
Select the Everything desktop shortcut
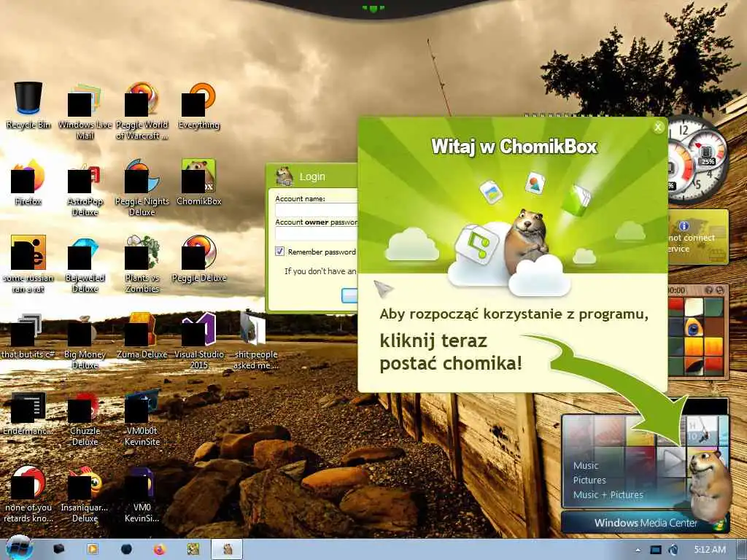click(198, 106)
